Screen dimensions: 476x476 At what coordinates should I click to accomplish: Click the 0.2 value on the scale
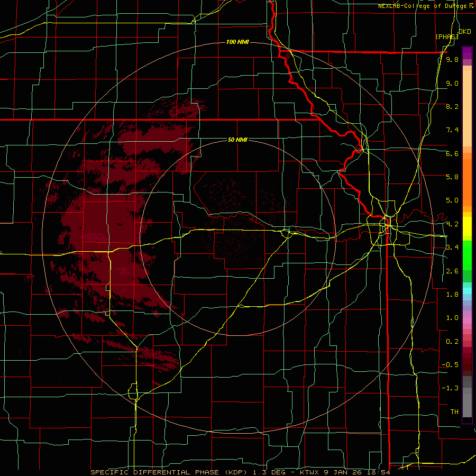452,342
